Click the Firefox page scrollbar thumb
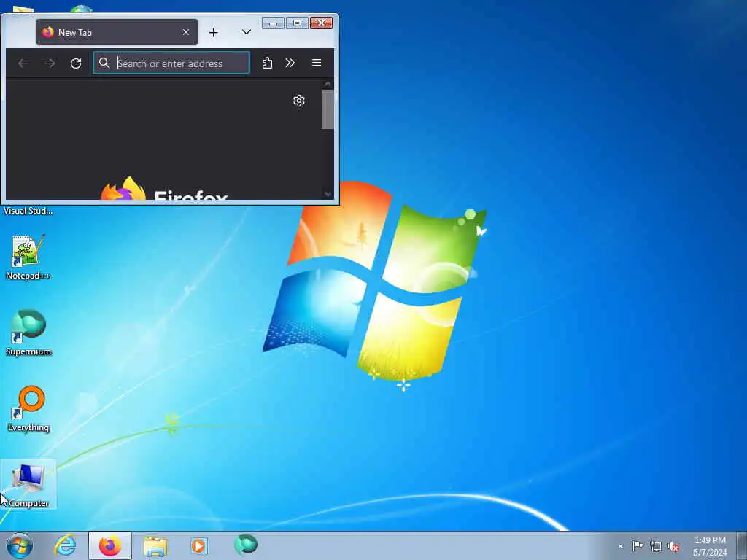747x560 pixels. (328, 109)
